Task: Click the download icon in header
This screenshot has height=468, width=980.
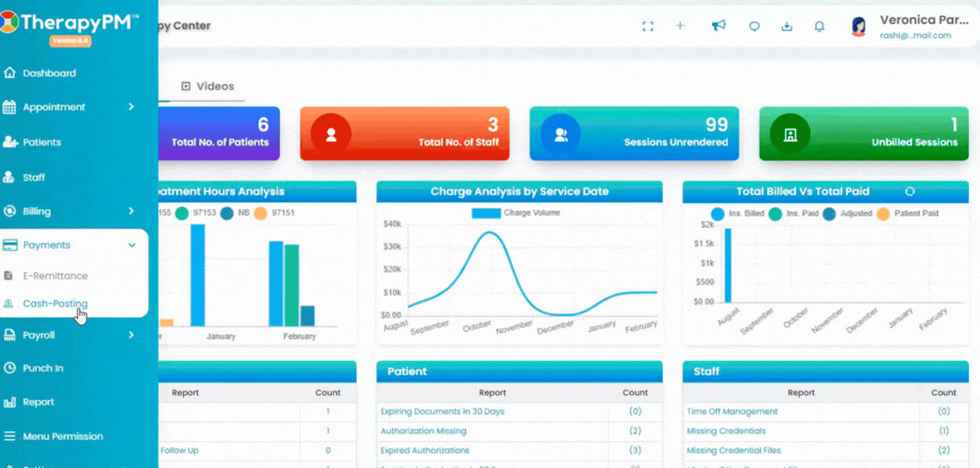Action: [x=787, y=27]
